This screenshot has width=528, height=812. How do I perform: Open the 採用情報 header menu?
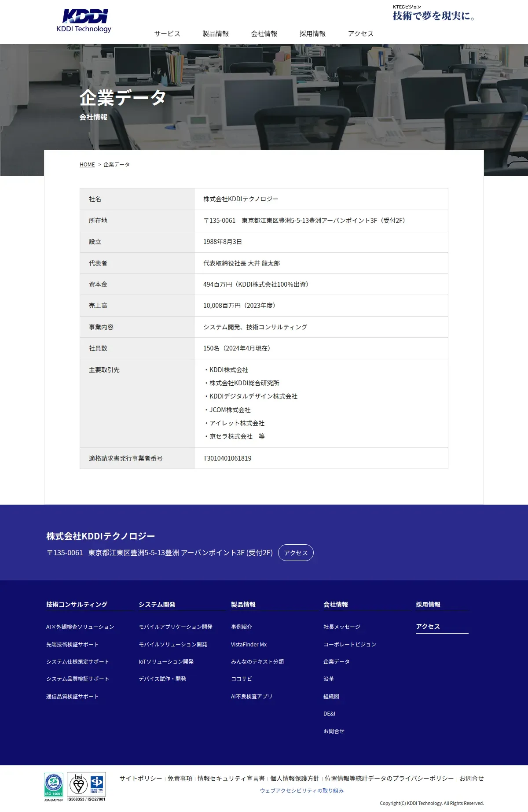point(312,34)
